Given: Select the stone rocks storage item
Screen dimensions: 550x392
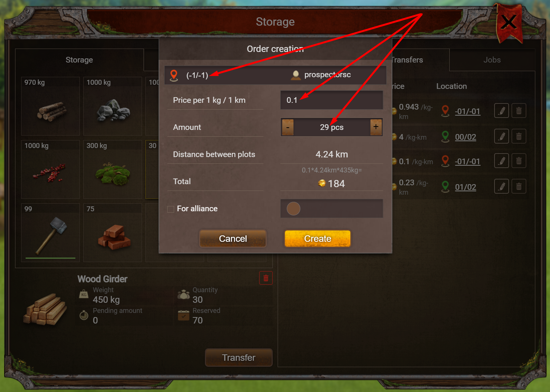Looking at the screenshot, I should point(113,106).
